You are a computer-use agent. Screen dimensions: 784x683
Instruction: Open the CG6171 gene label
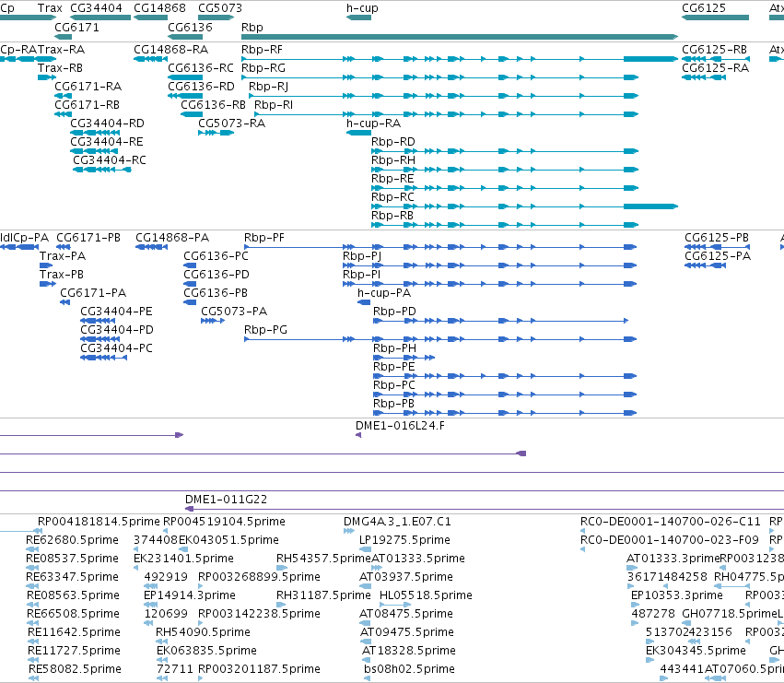point(76,28)
